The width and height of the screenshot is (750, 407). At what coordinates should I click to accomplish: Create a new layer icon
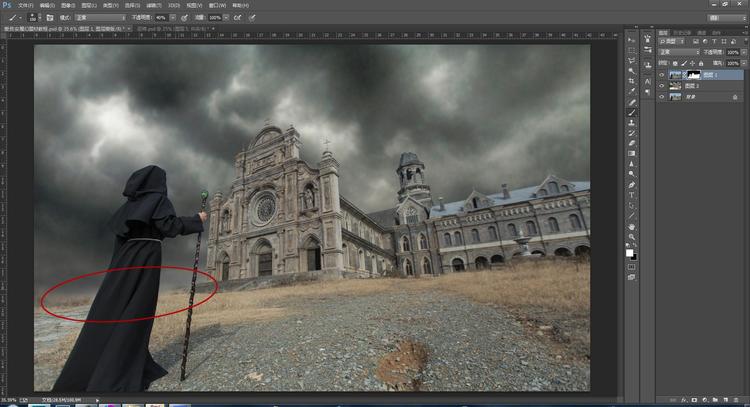(x=726, y=400)
